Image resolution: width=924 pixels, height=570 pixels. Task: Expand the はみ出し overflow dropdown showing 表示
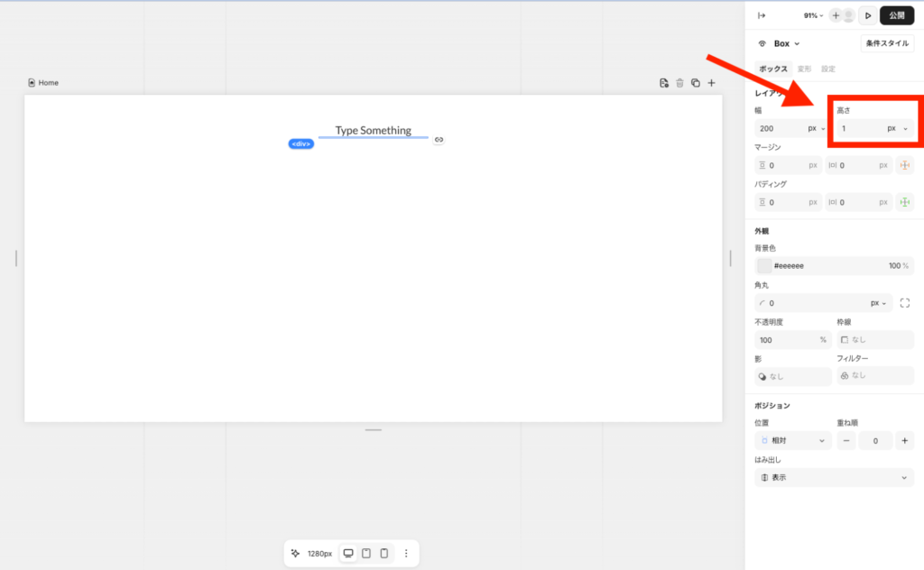tap(834, 477)
